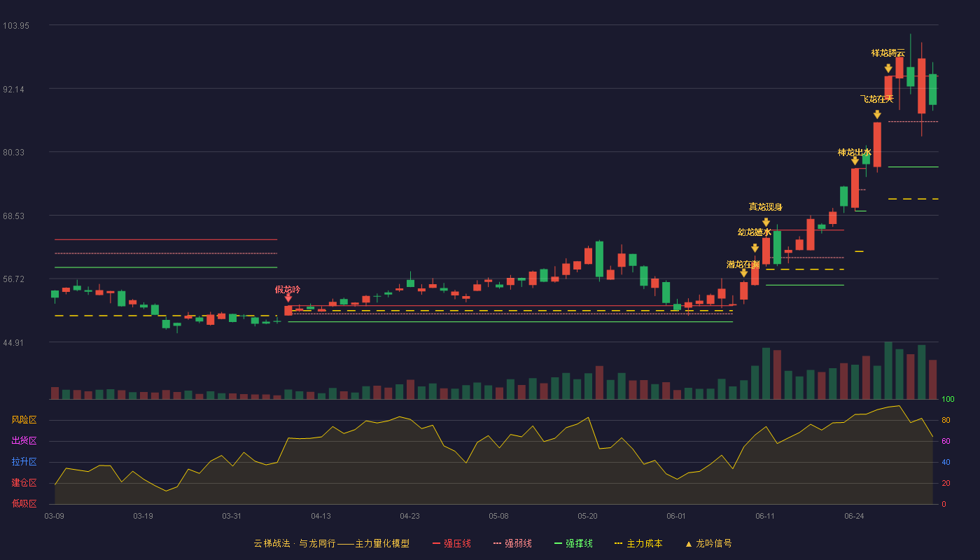Toggle the 龙吟信号 legend item

pyautogui.click(x=708, y=543)
